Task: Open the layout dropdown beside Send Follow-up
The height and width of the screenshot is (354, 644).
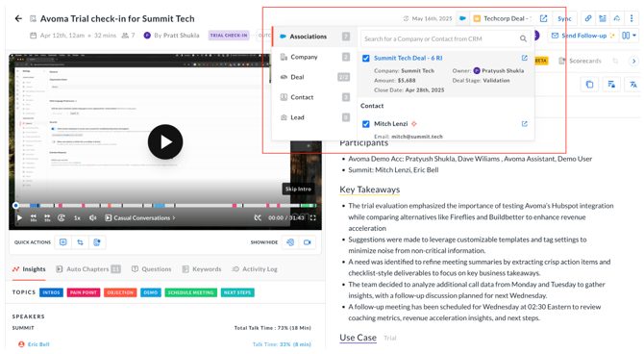Action: click(x=629, y=36)
